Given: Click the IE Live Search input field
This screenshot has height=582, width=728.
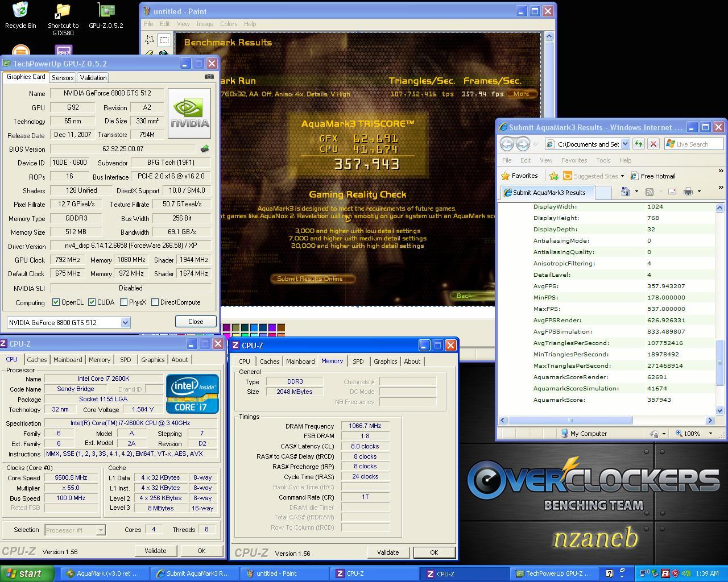Looking at the screenshot, I should point(694,144).
